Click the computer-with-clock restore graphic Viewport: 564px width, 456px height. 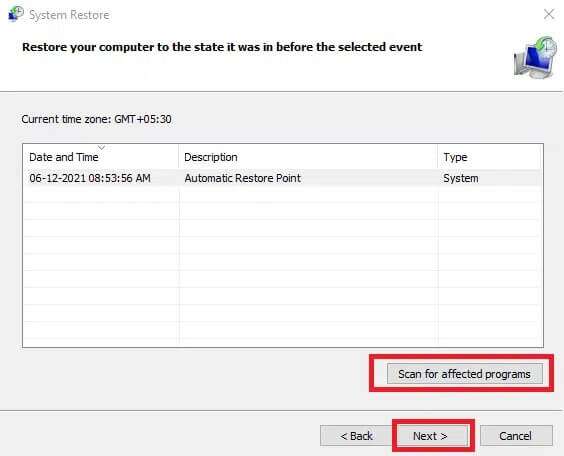(x=536, y=58)
